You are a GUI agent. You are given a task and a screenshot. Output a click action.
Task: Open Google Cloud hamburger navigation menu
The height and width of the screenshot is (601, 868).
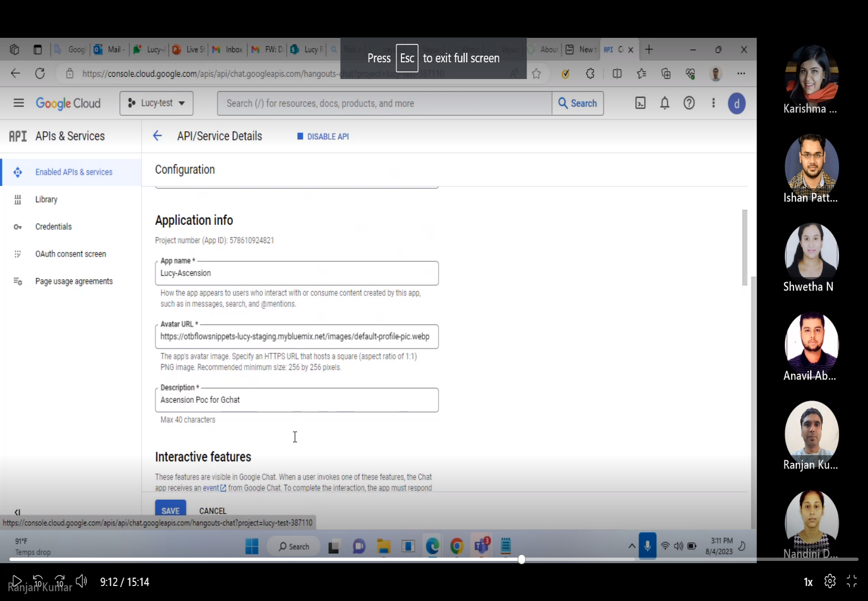18,103
